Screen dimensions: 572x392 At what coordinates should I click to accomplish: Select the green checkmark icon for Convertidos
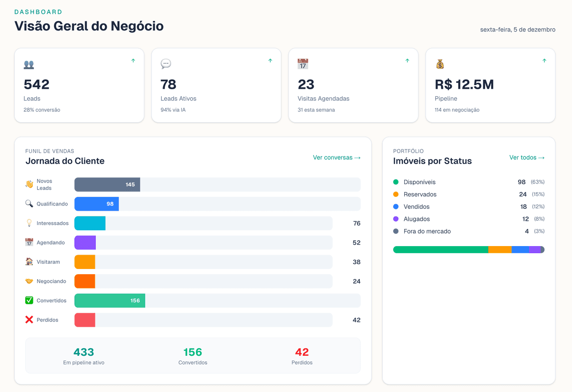coord(30,300)
